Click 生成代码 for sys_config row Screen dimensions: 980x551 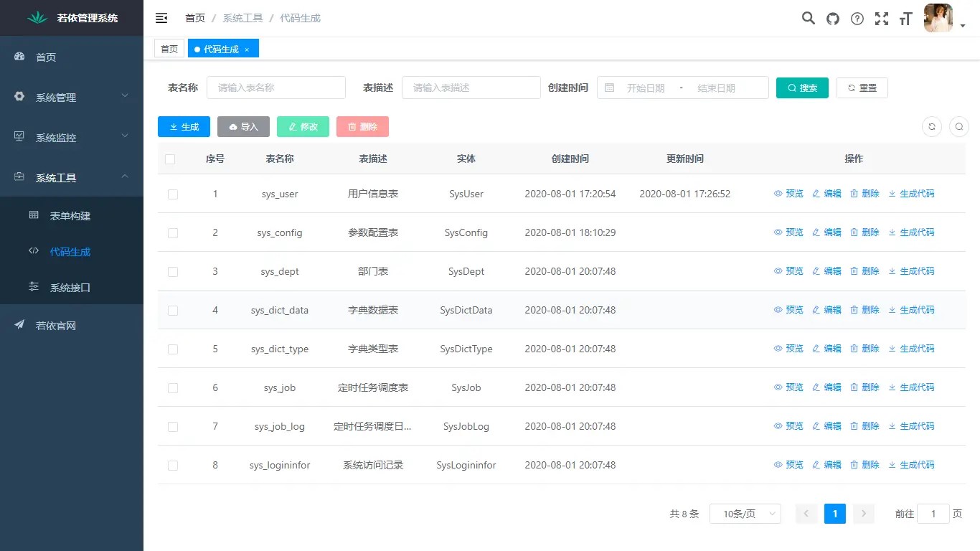click(x=911, y=232)
